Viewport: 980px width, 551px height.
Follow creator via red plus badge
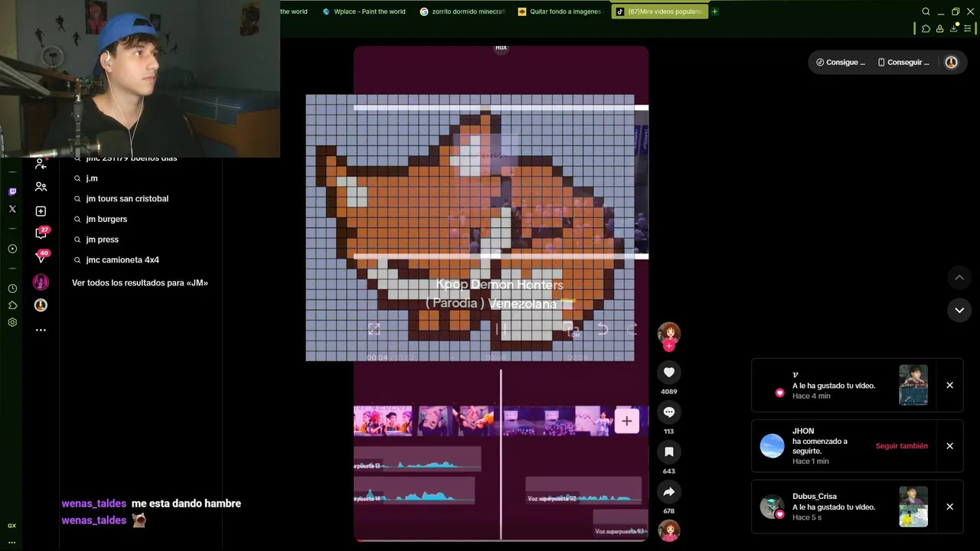tap(668, 346)
